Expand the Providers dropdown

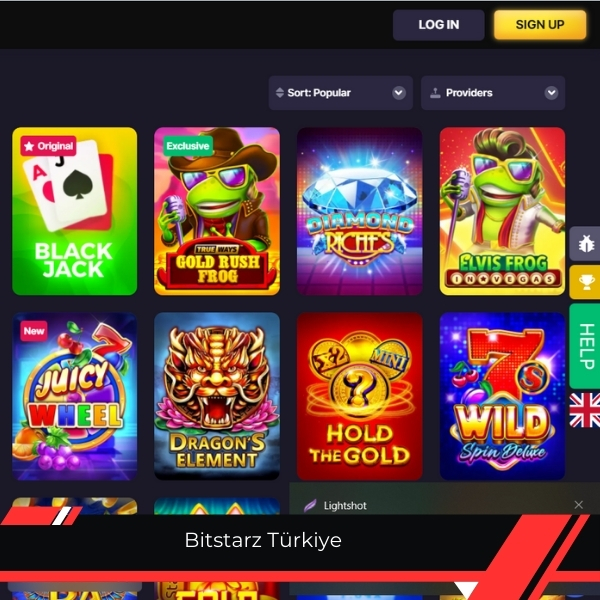[x=493, y=93]
